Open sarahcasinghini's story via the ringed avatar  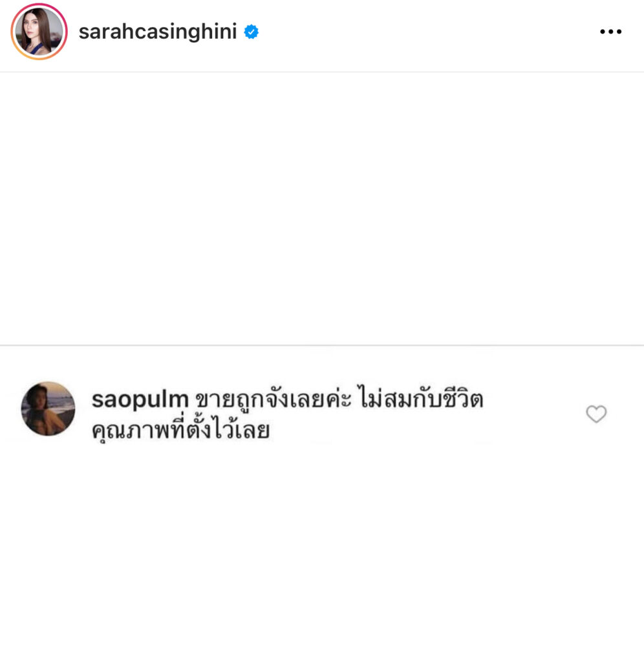(x=39, y=31)
